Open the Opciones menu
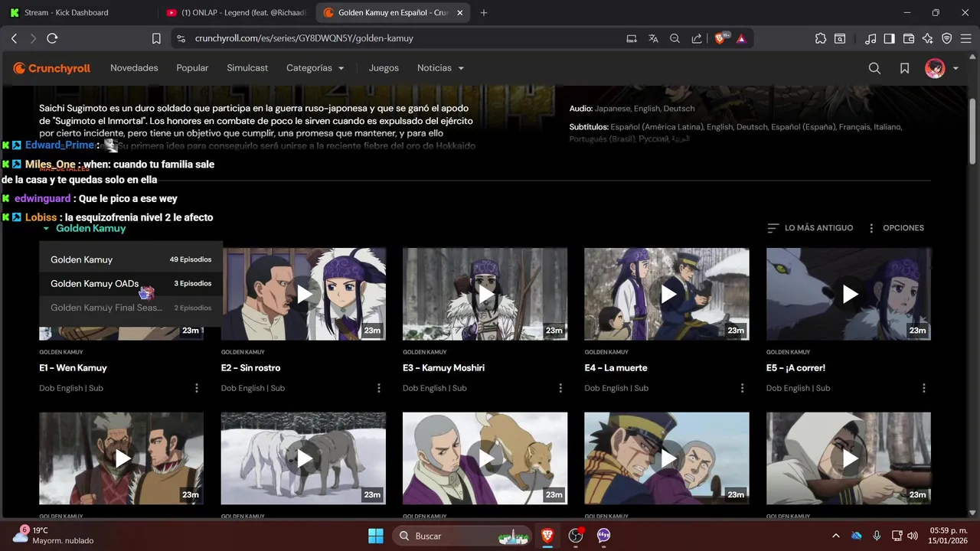The image size is (980, 551). coord(895,228)
